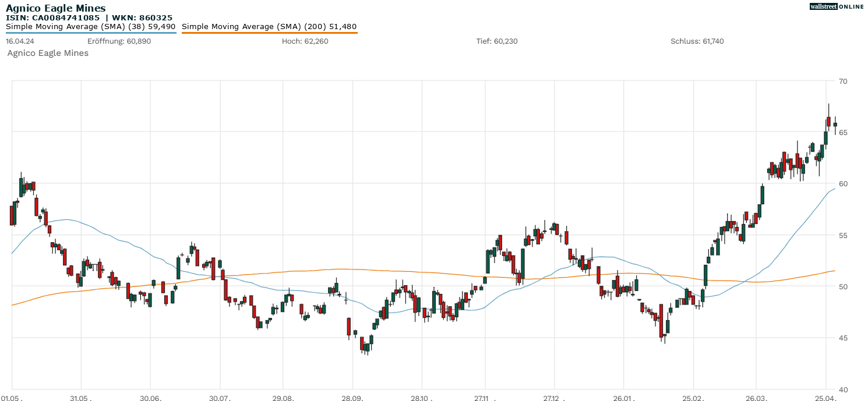Click the Agnico Eagle Mines title
The image size is (868, 401).
click(56, 8)
